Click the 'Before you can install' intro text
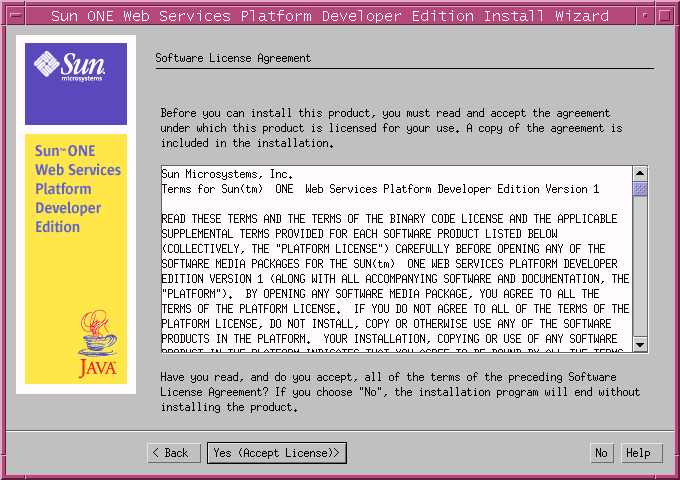Image resolution: width=680 pixels, height=480 pixels. (x=391, y=128)
